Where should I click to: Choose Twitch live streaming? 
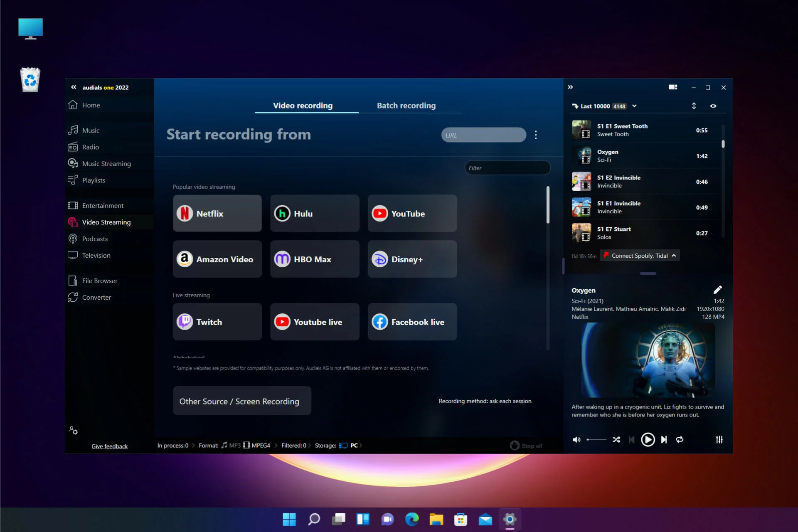click(217, 322)
